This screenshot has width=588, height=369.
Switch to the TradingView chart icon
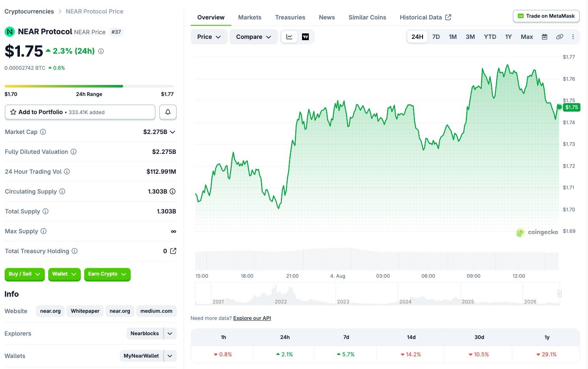[x=305, y=37]
